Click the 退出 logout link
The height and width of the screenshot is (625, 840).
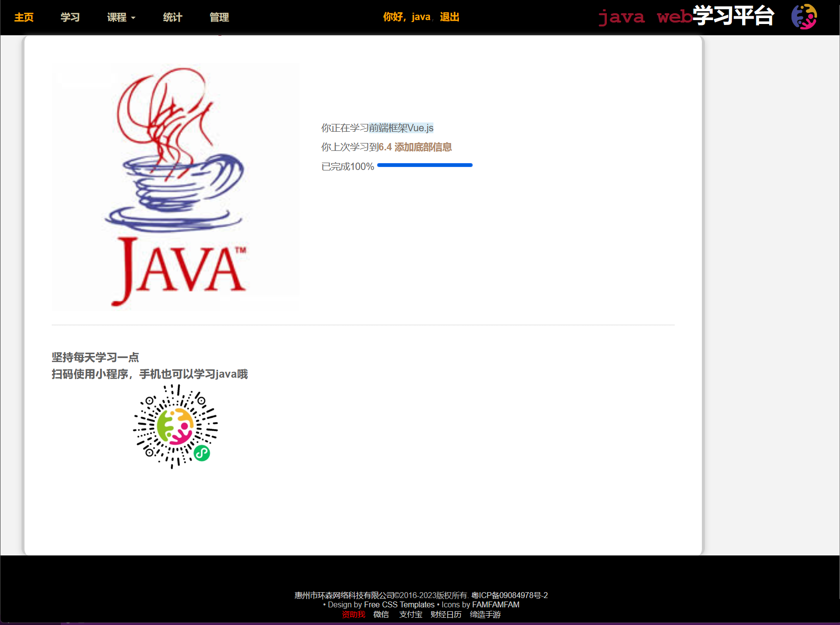click(449, 17)
